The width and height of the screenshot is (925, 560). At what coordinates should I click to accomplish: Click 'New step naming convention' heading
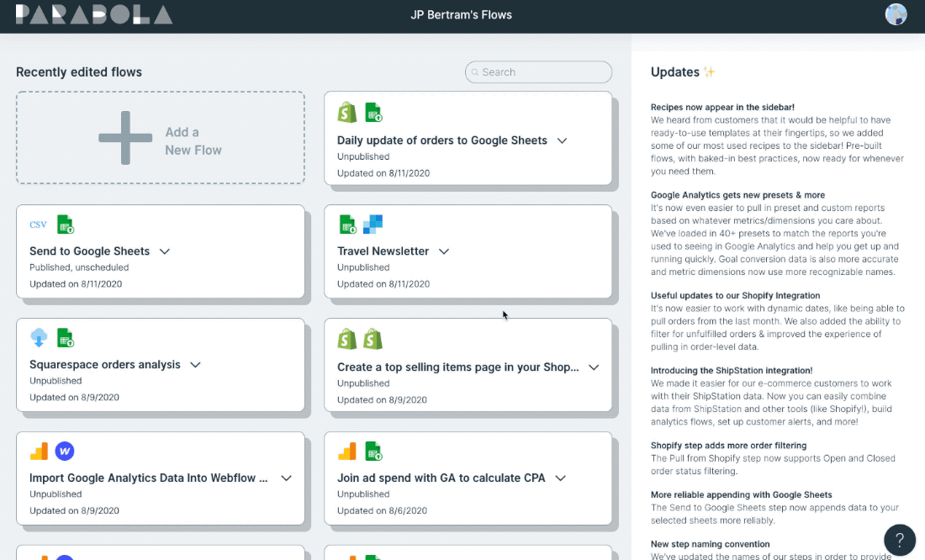(711, 544)
